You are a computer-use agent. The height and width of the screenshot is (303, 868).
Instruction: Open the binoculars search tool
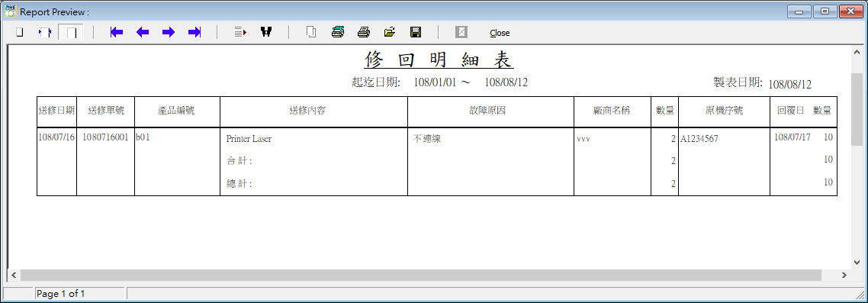[266, 33]
